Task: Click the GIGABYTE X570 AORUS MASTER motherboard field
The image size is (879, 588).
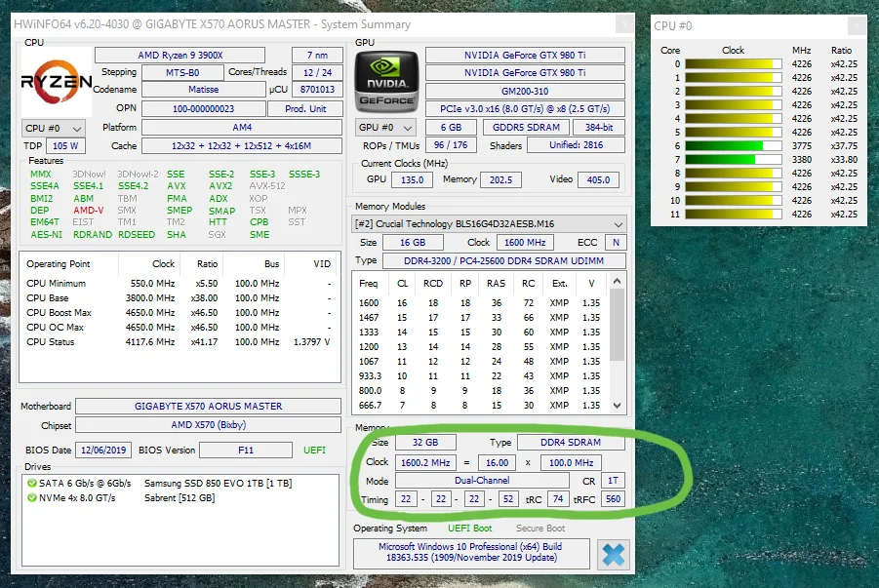Action: pos(209,407)
